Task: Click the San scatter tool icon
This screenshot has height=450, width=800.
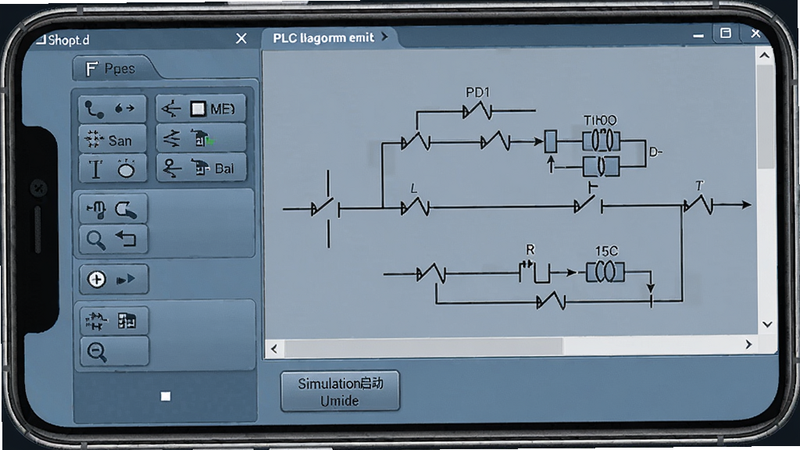Action: (93, 139)
